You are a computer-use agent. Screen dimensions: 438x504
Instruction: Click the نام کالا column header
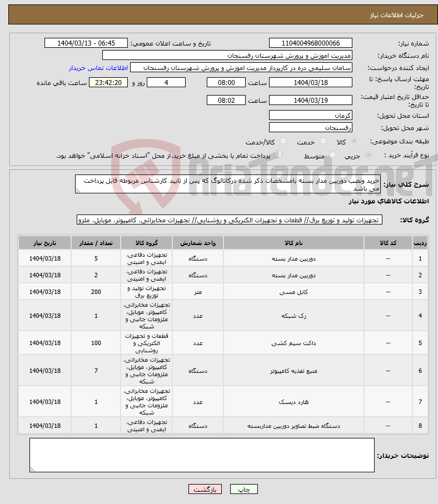(293, 243)
